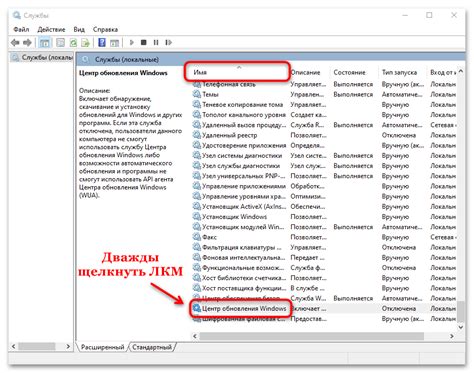Click Отключена in the Центр обновления Windows row
This screenshot has height=373, width=474.
point(399,309)
